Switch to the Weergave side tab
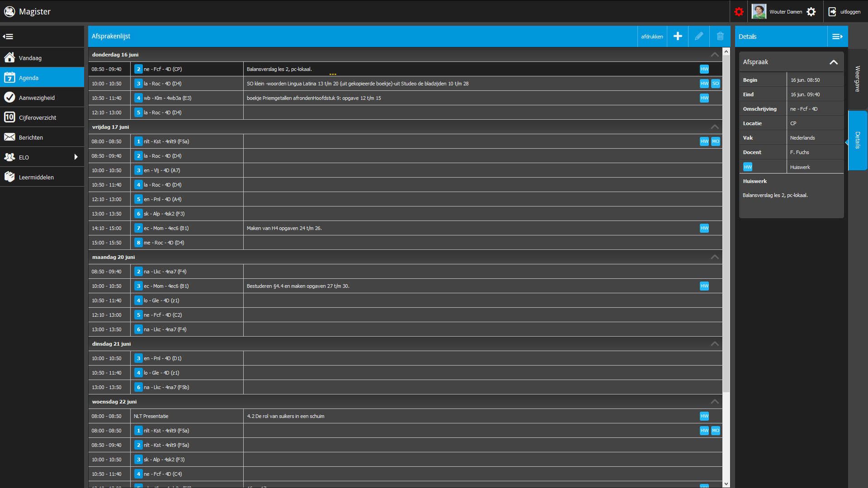The height and width of the screenshot is (488, 868). click(858, 79)
